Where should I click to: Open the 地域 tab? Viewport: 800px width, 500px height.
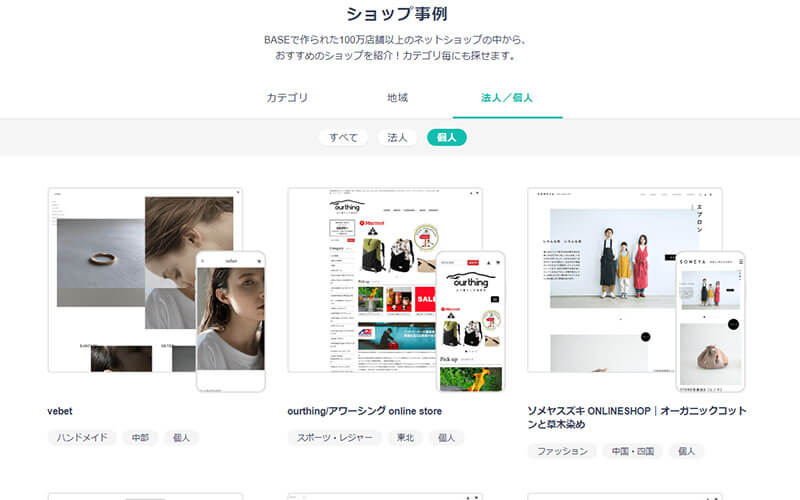[x=397, y=98]
